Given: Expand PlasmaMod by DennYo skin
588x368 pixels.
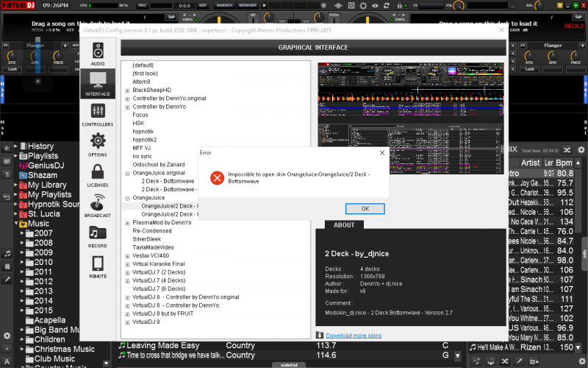Looking at the screenshot, I should pos(127,223).
